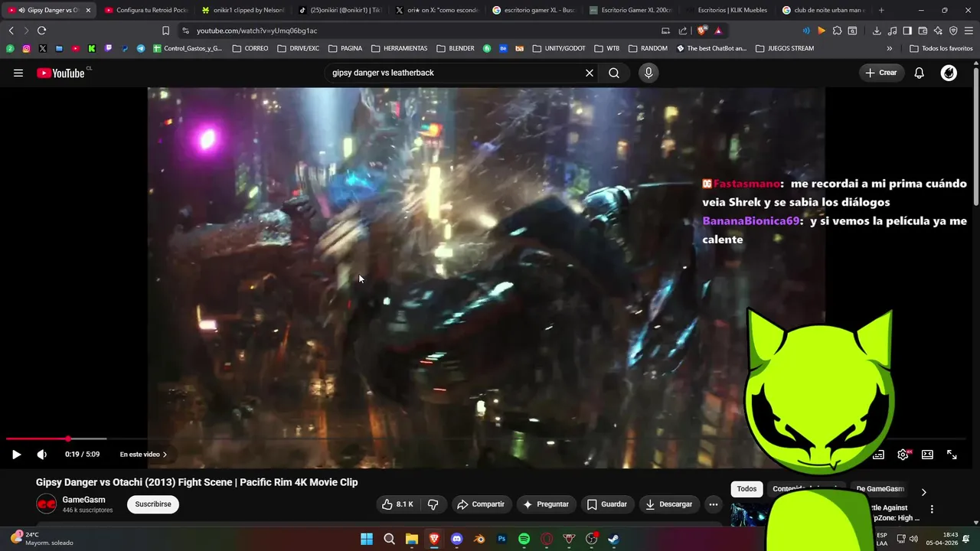The image size is (980, 551).
Task: Toggle subtitles on the player
Action: 879,455
